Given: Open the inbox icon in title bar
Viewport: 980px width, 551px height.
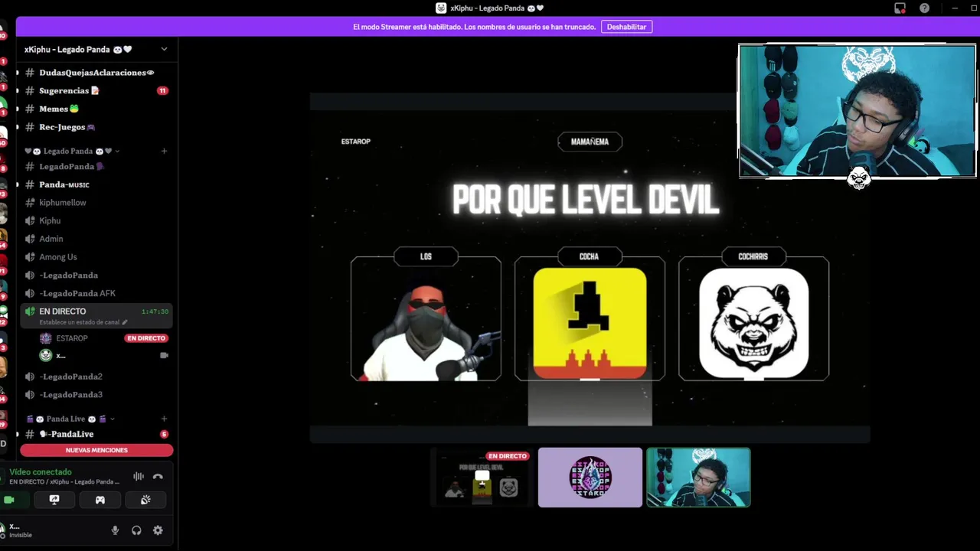Looking at the screenshot, I should click(x=900, y=8).
